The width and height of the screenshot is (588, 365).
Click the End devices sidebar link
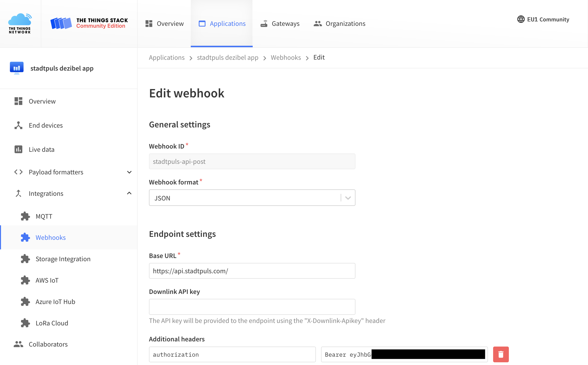45,125
